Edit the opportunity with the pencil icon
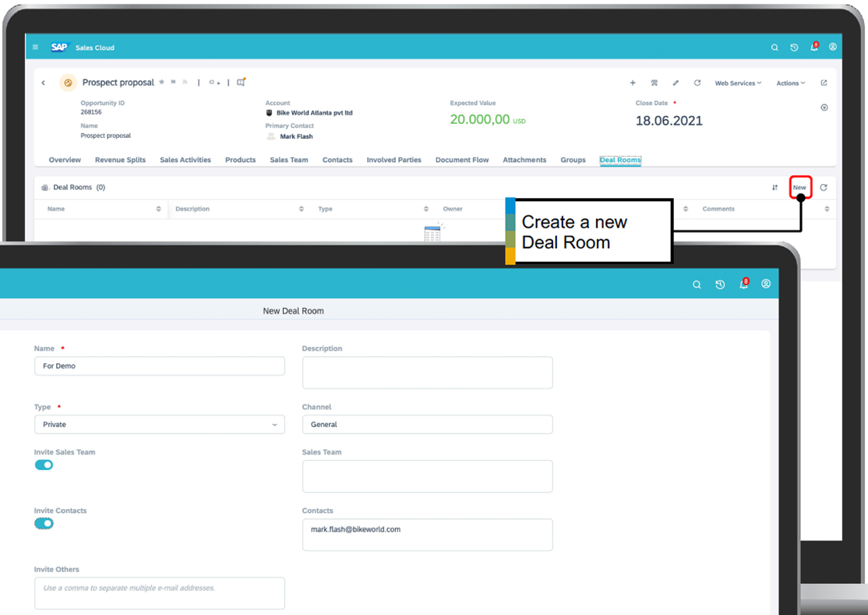The height and width of the screenshot is (615, 868). pyautogui.click(x=676, y=83)
